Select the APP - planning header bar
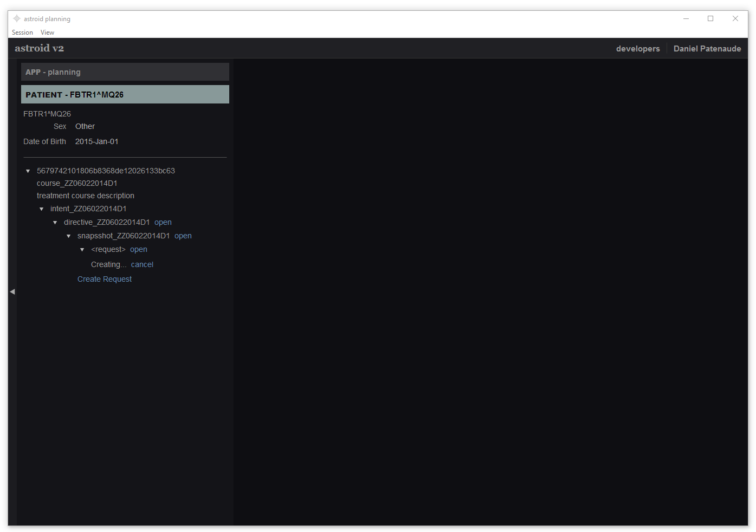 [125, 72]
